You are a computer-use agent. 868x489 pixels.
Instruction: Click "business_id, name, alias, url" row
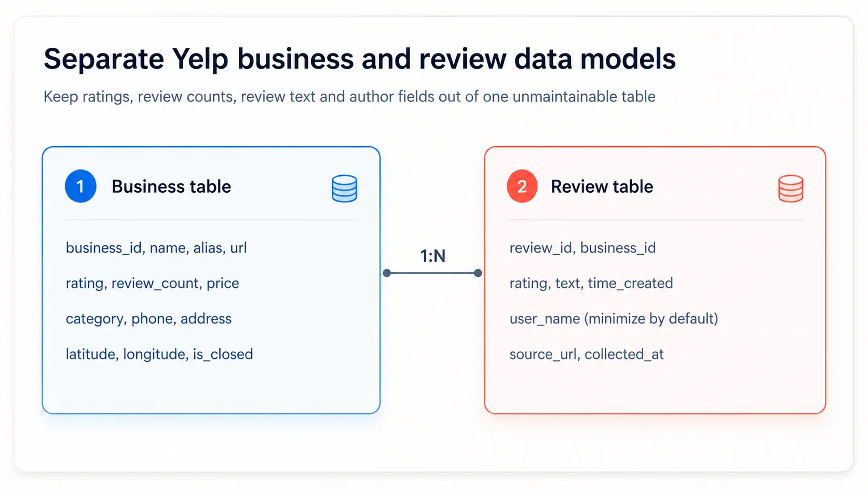(156, 248)
